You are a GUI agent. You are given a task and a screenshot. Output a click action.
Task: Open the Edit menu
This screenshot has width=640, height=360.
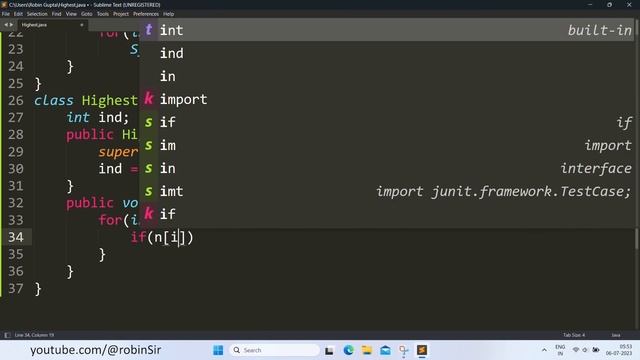(18, 14)
